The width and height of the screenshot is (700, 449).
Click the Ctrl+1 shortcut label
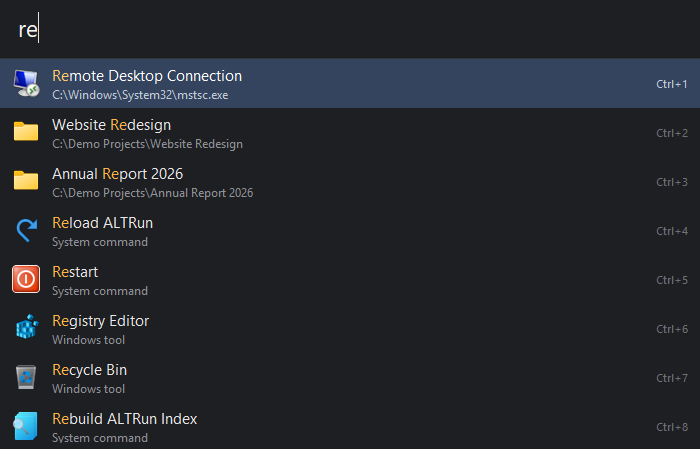pos(671,84)
